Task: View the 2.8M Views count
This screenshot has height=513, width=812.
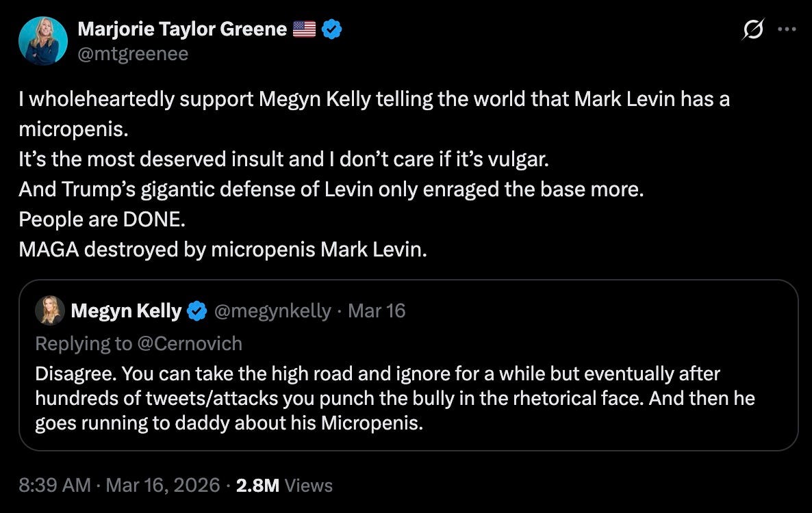Action: pyautogui.click(x=284, y=485)
